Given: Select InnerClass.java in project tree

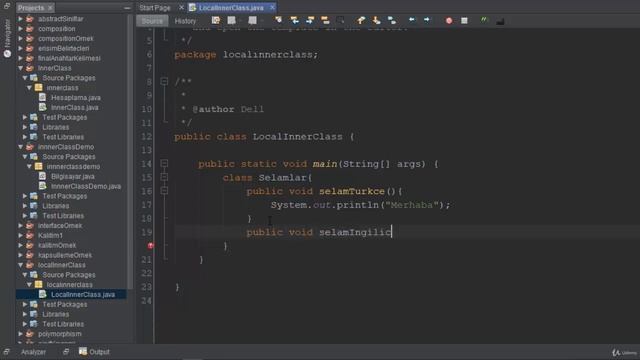Looking at the screenshot, I should (74, 107).
